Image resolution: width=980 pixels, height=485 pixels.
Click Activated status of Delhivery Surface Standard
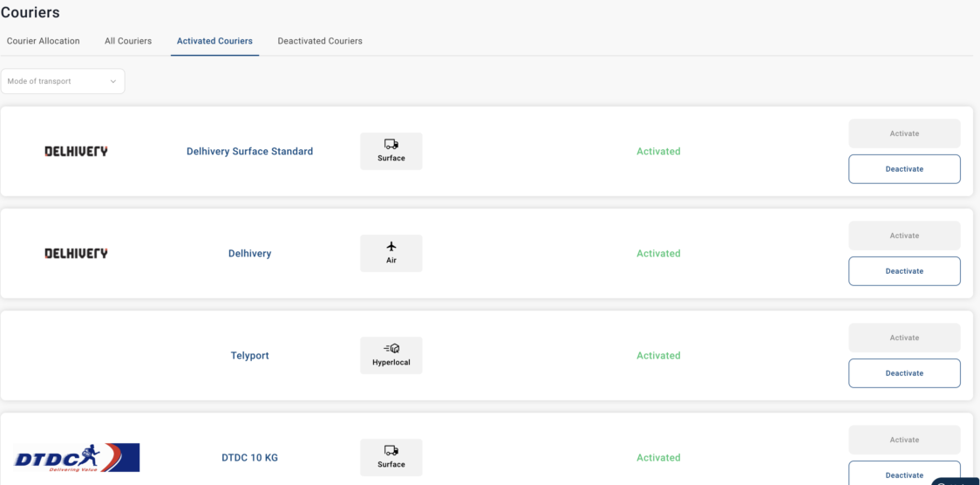click(659, 151)
